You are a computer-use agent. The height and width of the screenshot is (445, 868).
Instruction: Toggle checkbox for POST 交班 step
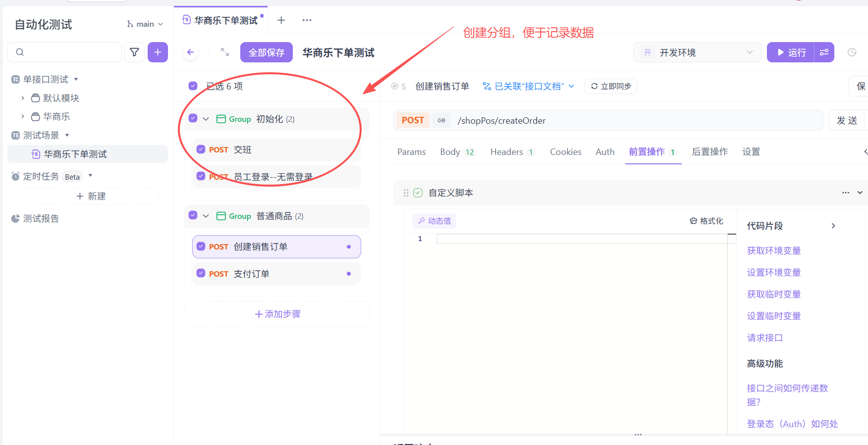click(x=201, y=149)
